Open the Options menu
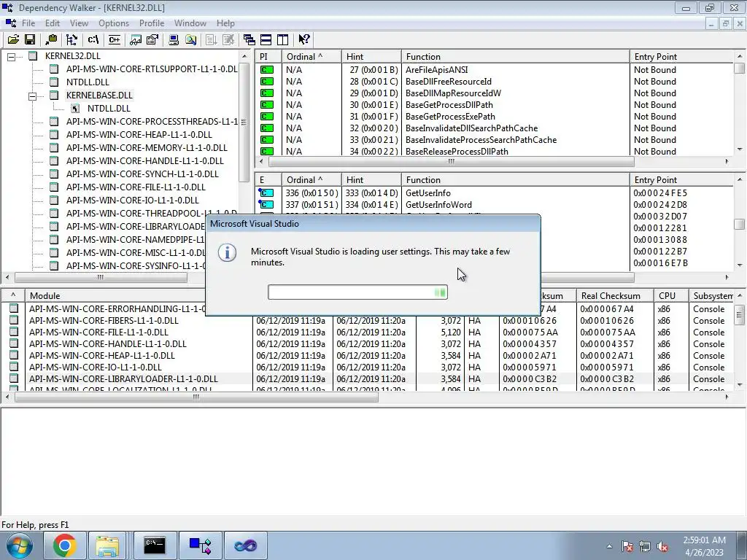747x560 pixels. click(113, 23)
